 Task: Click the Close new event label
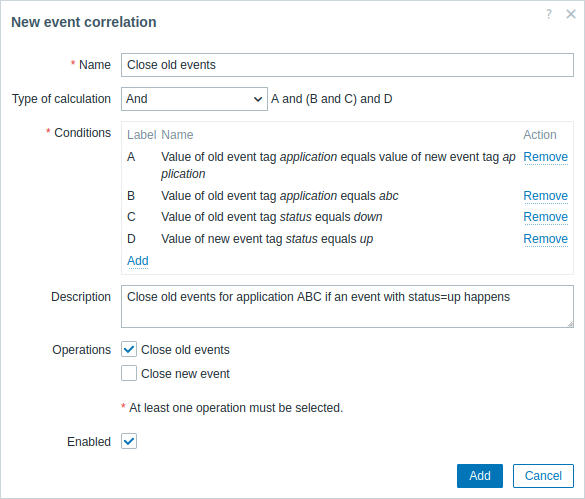(x=185, y=374)
